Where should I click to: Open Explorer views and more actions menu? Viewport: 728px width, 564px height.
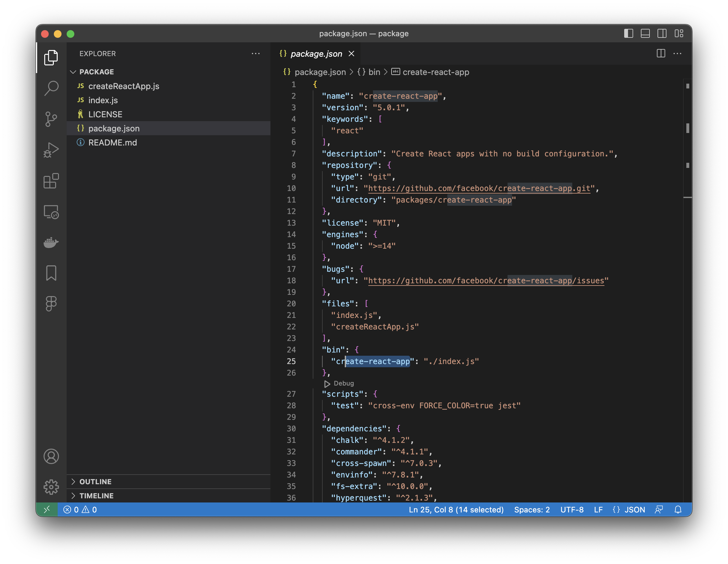tap(255, 54)
